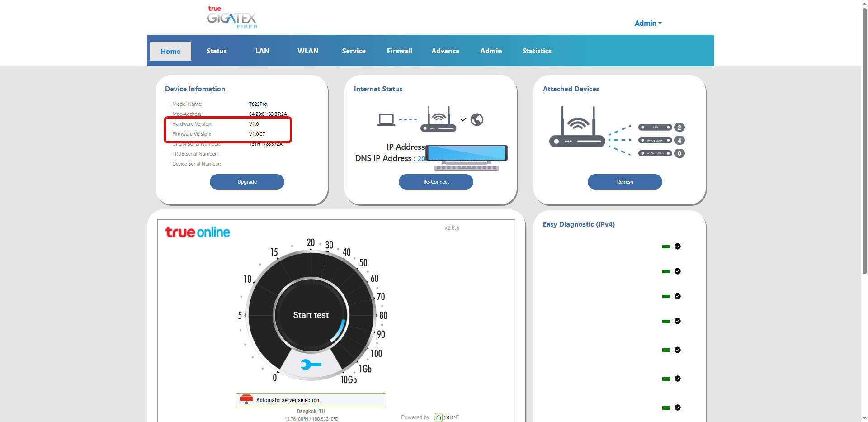Click the WLAN 5GHz count badge 4

click(x=679, y=140)
